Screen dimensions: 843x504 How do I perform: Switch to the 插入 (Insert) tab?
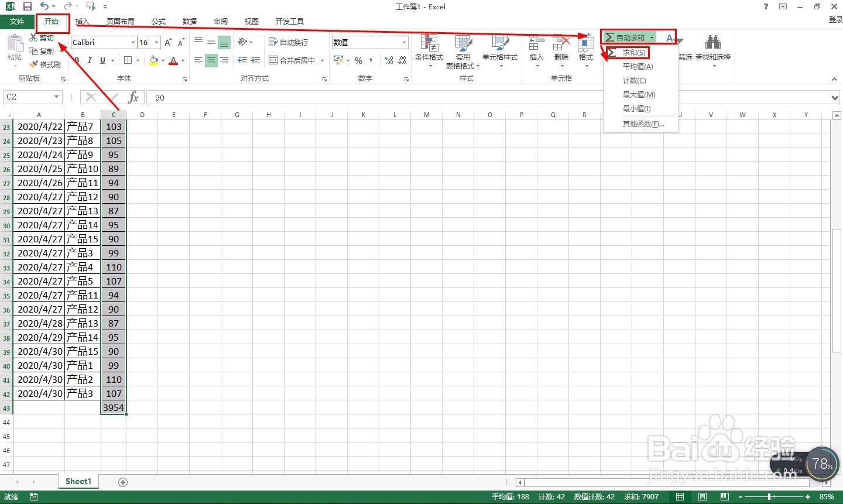tap(83, 21)
